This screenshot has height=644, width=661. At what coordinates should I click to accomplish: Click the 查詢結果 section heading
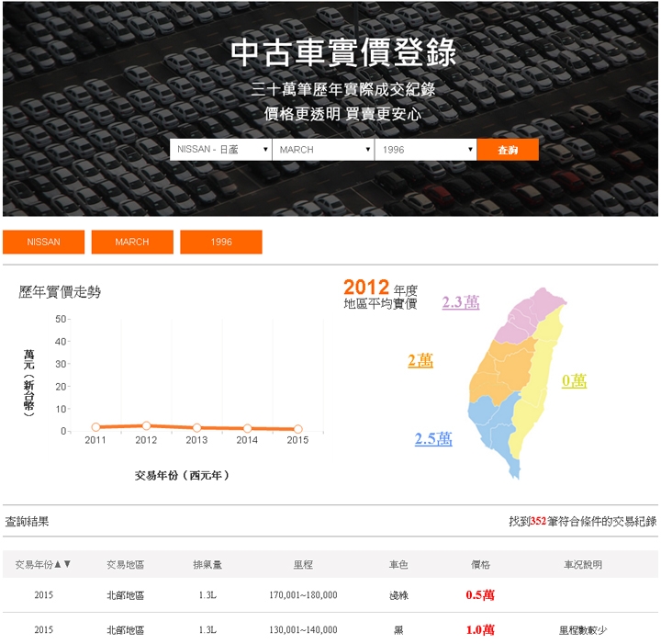27,522
